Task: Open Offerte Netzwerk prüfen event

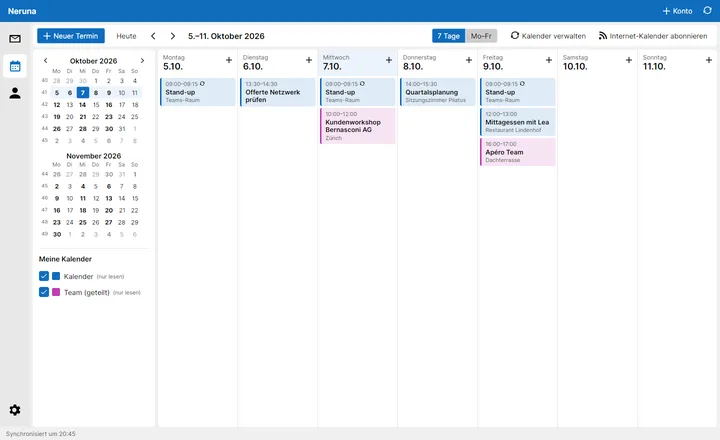Action: [277, 92]
